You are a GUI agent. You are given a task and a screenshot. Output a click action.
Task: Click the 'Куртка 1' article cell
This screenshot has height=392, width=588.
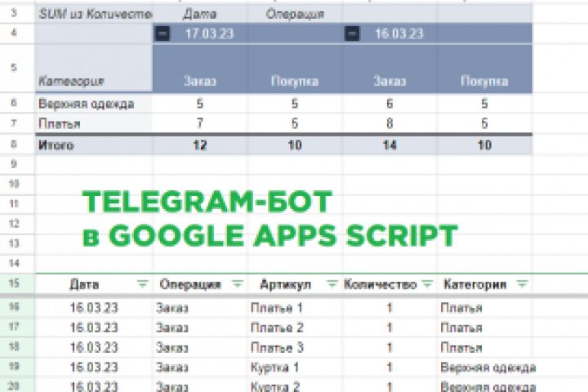coord(295,367)
